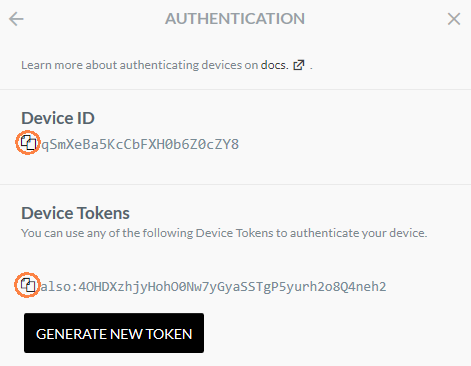Select the Device ID value qSmXeBa5KcCbFXH0b6Z0cZY8
The width and height of the screenshot is (471, 366).
[x=140, y=144]
